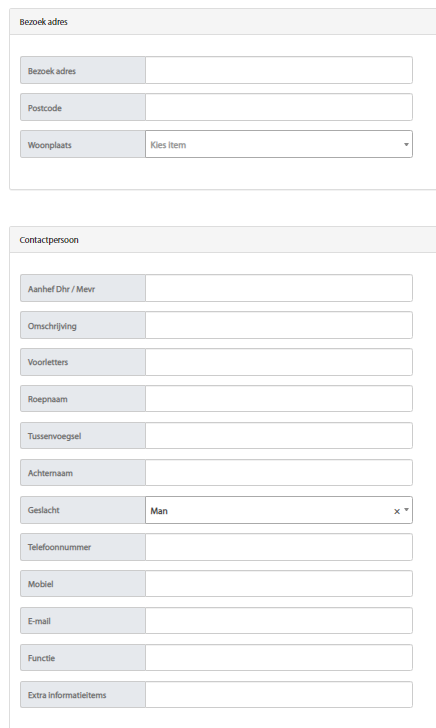The height and width of the screenshot is (728, 436).
Task: Focus the Aanhef Dhr / Mevr field
Action: 279,288
